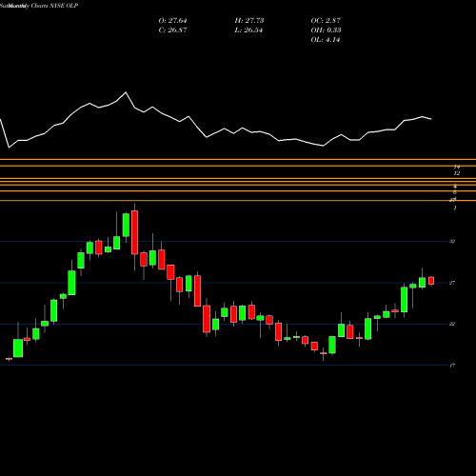Select the close value C: 26.87
The width and height of the screenshot is (476, 476).
click(172, 30)
